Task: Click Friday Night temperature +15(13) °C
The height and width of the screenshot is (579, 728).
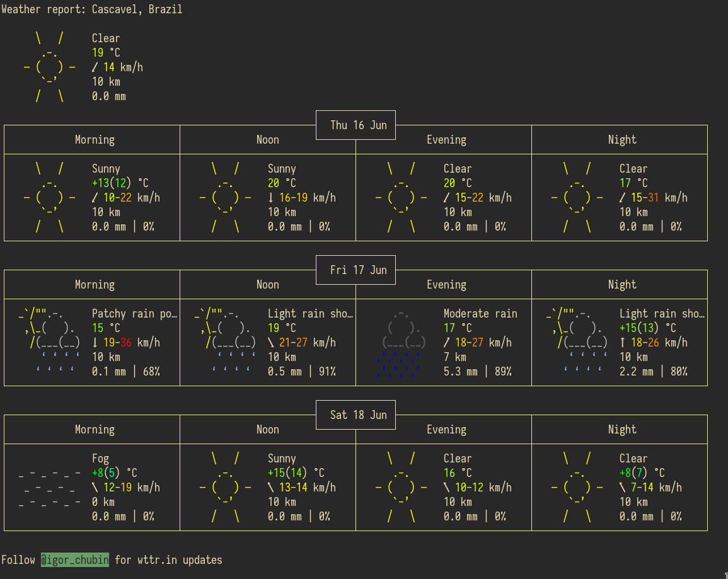Action: point(648,328)
